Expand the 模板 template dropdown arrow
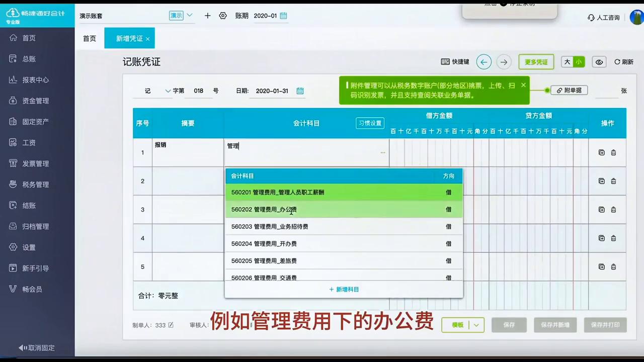This screenshot has height=362, width=644. [x=475, y=325]
